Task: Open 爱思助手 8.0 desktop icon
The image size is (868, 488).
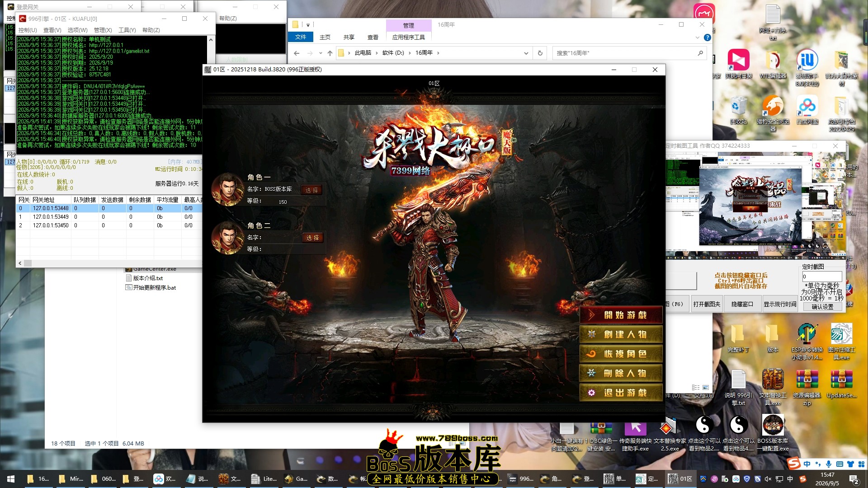Action: 807,67
